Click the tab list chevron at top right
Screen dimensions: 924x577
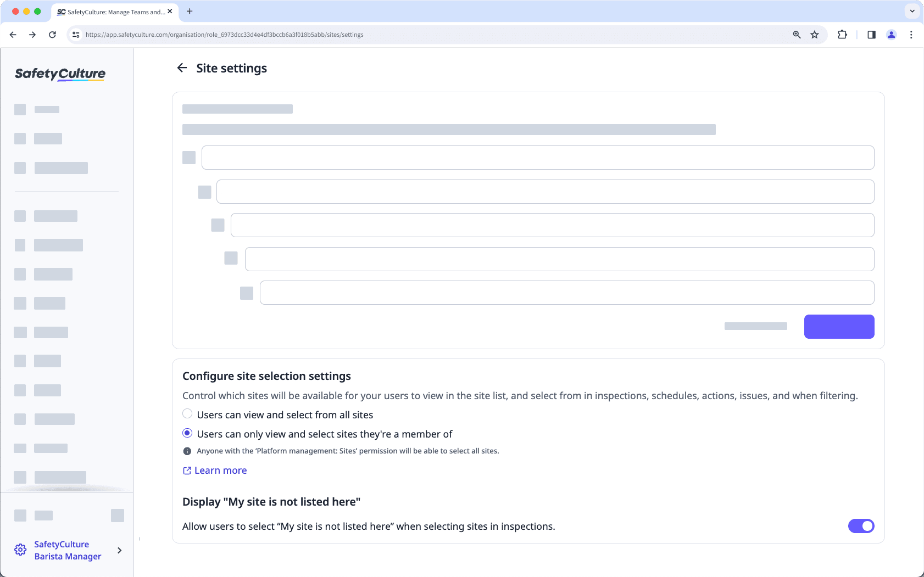(x=911, y=11)
